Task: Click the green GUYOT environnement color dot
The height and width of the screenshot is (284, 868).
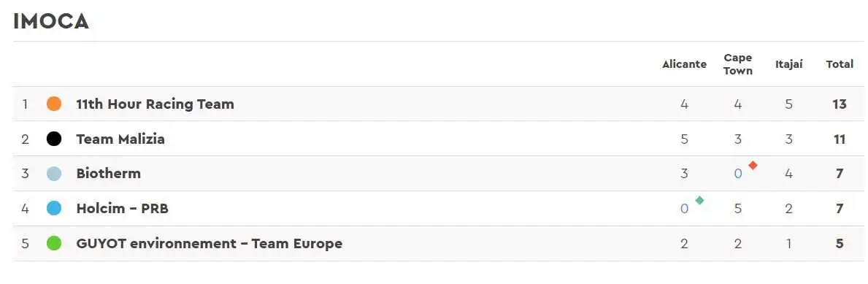Action: [54, 243]
